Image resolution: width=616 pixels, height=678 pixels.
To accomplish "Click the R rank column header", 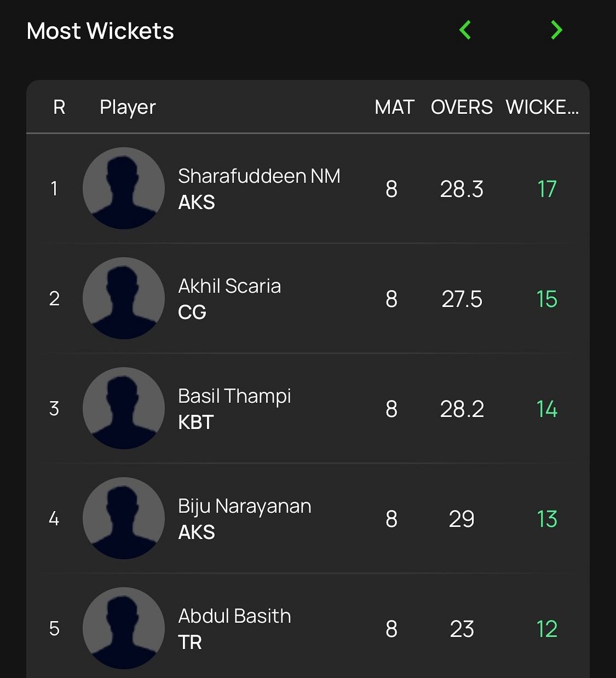I will [x=59, y=107].
